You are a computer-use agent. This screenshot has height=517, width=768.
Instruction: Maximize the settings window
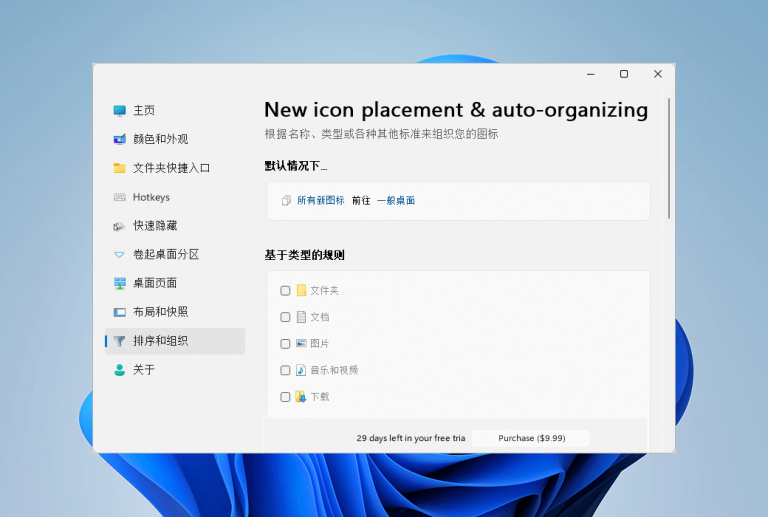[624, 74]
